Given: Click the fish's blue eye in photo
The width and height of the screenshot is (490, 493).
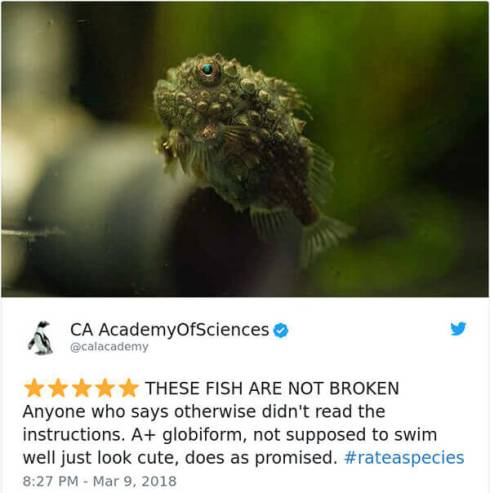Looking at the screenshot, I should pyautogui.click(x=208, y=69).
